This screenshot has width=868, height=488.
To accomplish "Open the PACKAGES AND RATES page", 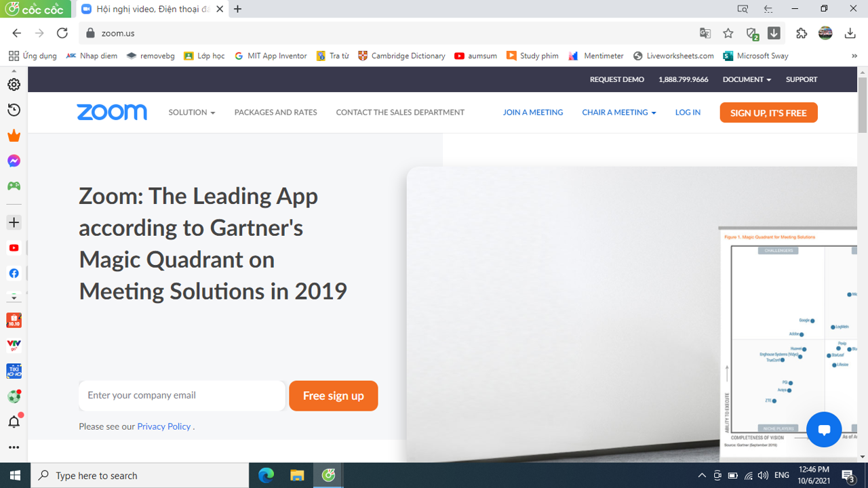I will coord(275,113).
